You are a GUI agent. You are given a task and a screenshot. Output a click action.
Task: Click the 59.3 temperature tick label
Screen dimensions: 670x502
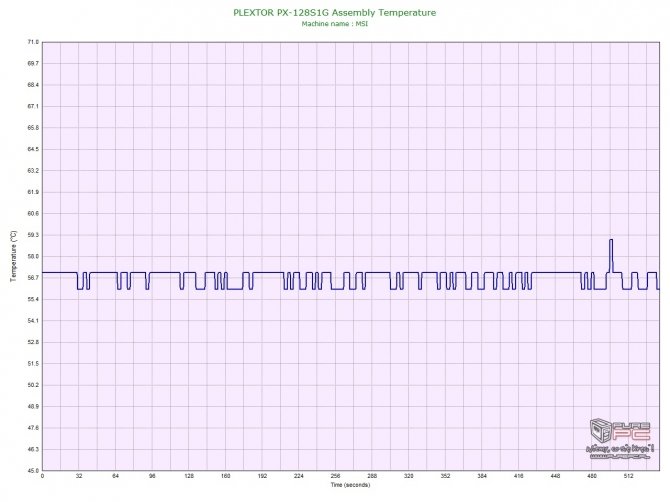[33, 235]
